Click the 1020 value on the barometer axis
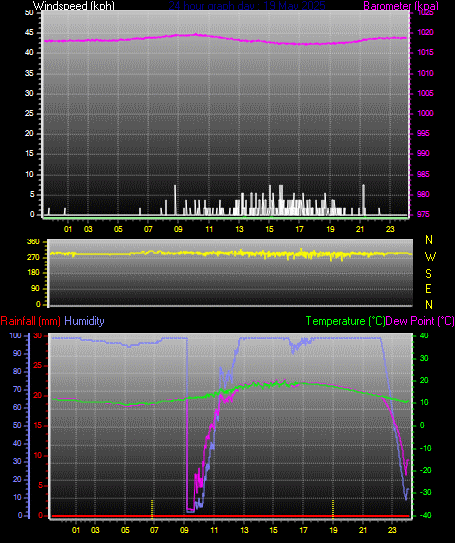Screen dimensions: 455x543 click(x=426, y=32)
